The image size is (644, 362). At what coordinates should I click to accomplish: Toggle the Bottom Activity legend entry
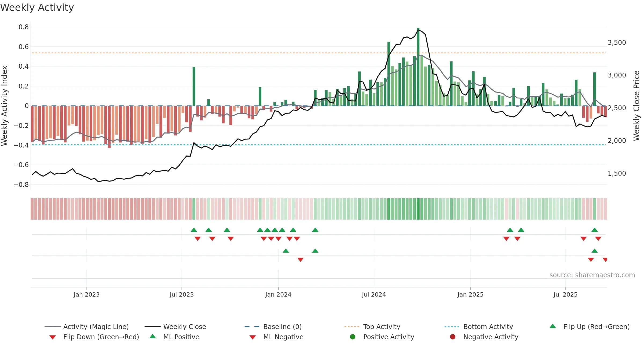coord(479,327)
